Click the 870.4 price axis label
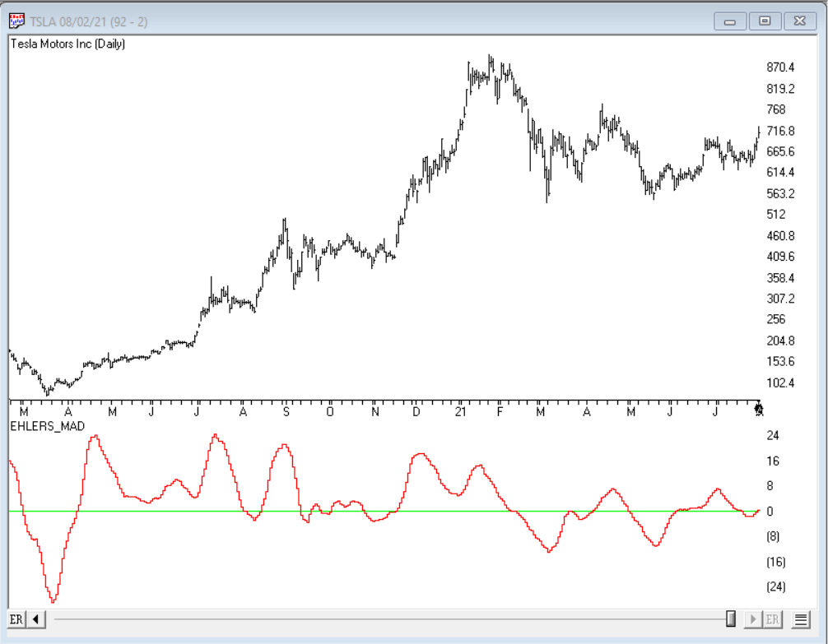 coord(780,67)
